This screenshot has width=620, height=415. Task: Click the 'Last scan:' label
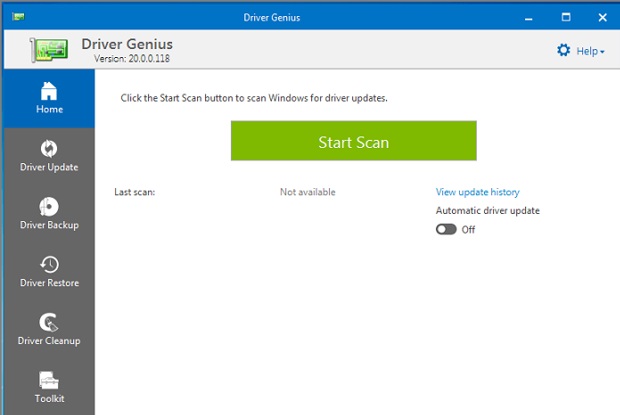134,192
